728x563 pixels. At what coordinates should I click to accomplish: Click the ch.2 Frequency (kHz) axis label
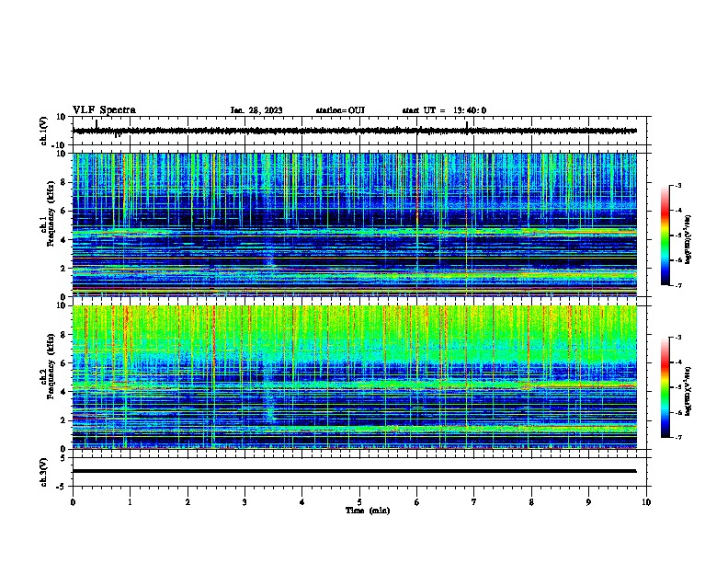tap(48, 366)
